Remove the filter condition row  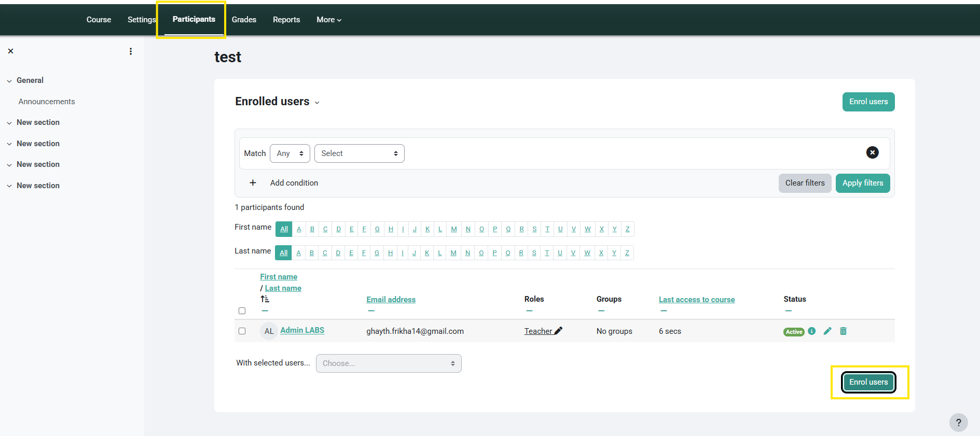[872, 152]
